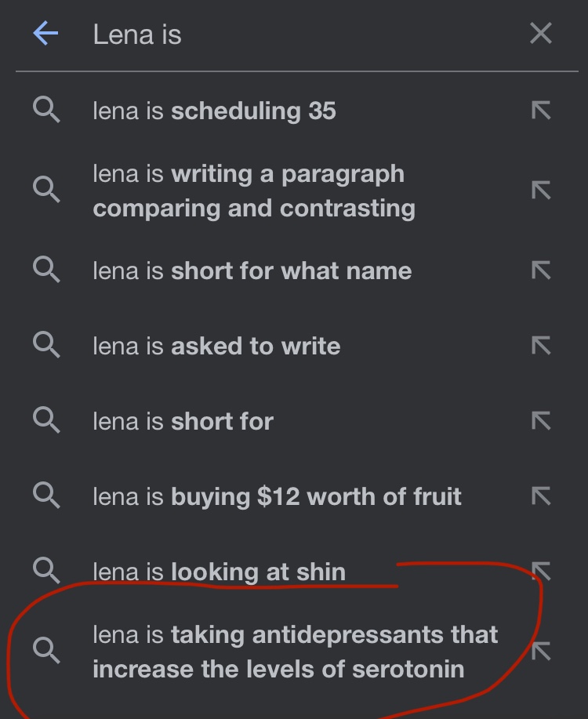
Task: Click magnifier icon beside "scheduling 35"
Action: tap(46, 111)
